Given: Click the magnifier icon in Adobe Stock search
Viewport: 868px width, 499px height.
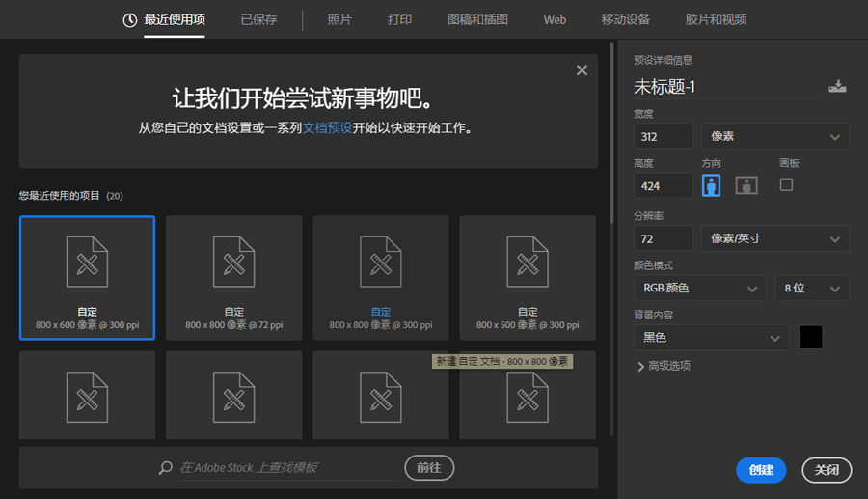Looking at the screenshot, I should point(166,468).
